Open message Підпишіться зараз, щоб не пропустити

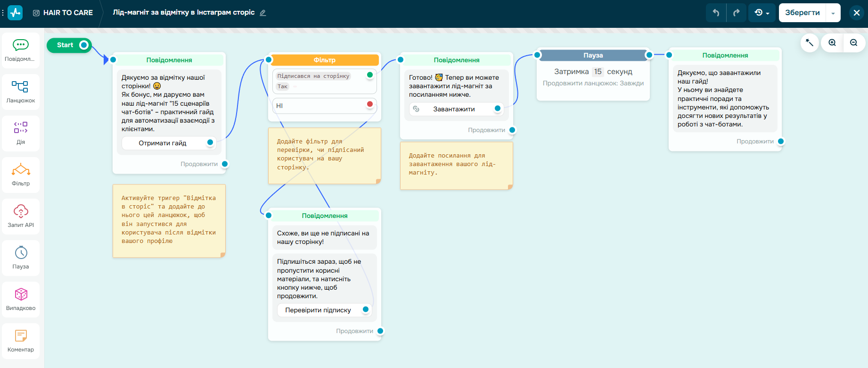point(325,279)
